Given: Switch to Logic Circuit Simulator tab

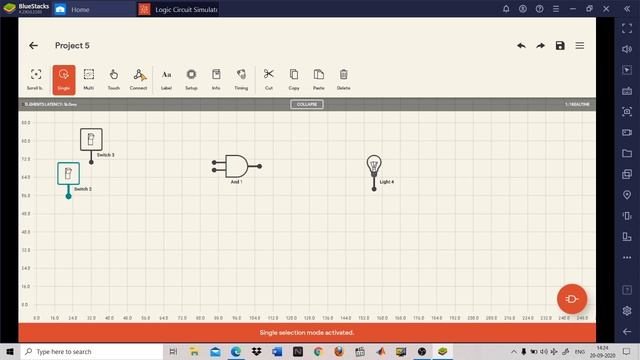Looking at the screenshot, I should tap(178, 9).
